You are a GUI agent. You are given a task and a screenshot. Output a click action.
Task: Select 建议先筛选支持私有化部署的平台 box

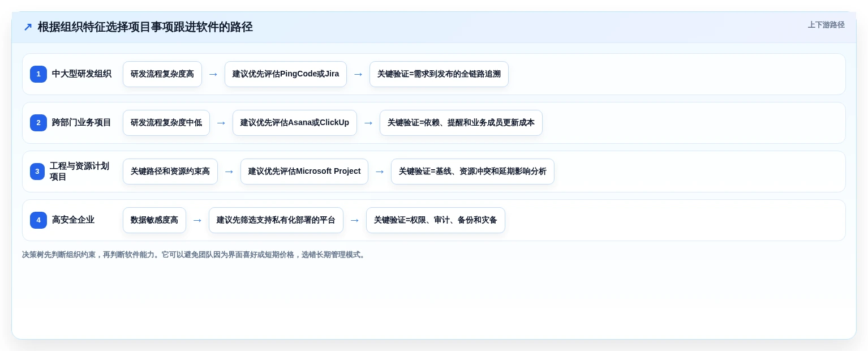pos(276,220)
